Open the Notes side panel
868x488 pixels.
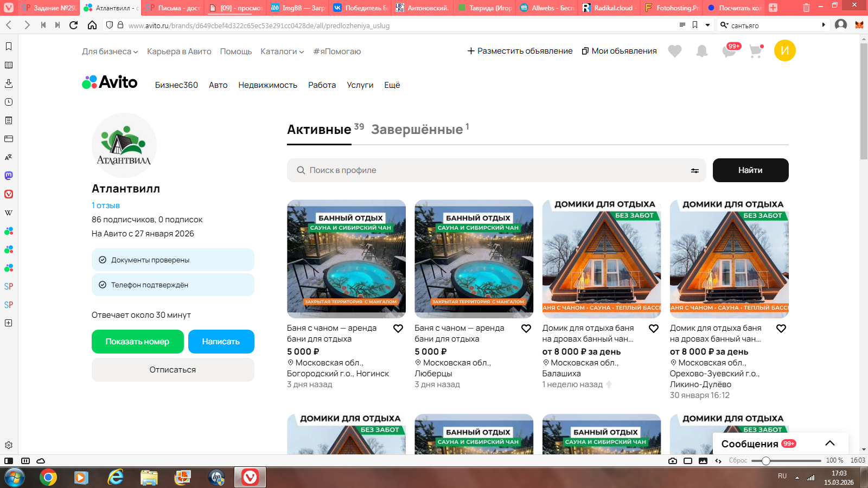pyautogui.click(x=9, y=120)
